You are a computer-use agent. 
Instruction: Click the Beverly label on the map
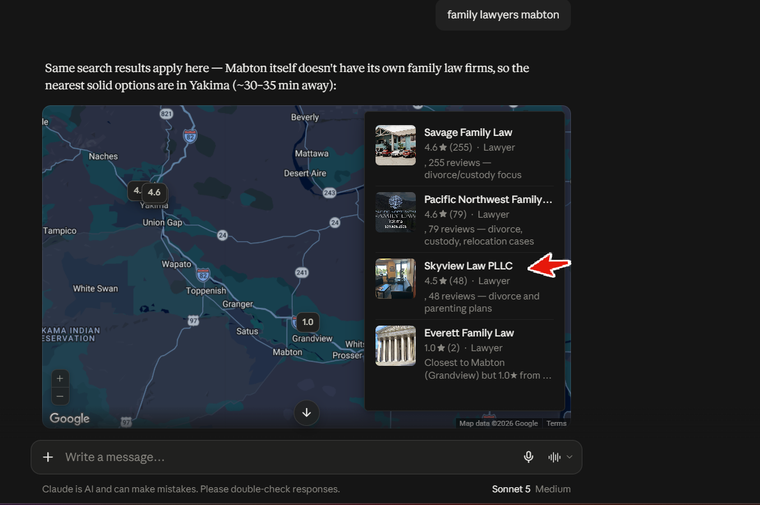pyautogui.click(x=305, y=117)
